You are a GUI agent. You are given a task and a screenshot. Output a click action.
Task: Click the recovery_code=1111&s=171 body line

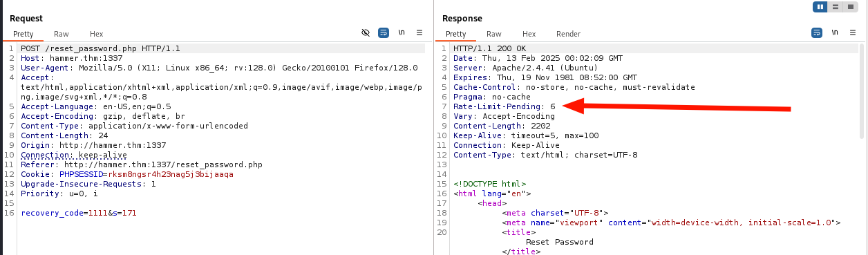[x=78, y=213]
